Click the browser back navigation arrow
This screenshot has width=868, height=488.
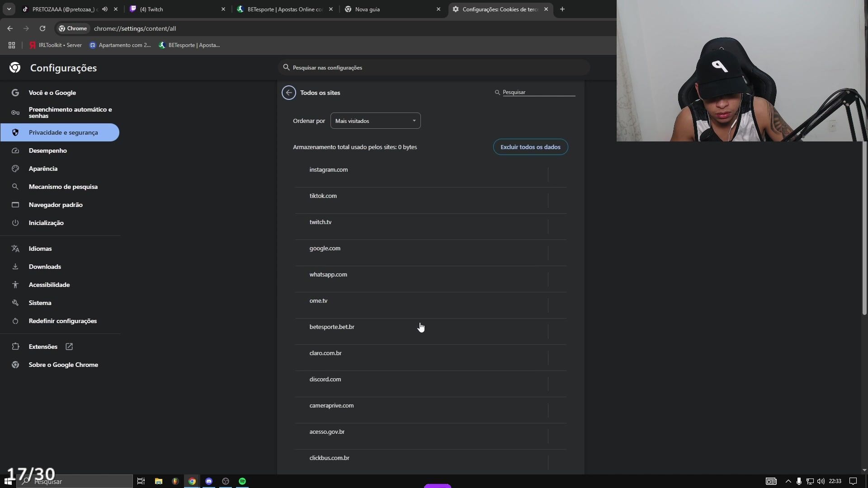pos(10,28)
